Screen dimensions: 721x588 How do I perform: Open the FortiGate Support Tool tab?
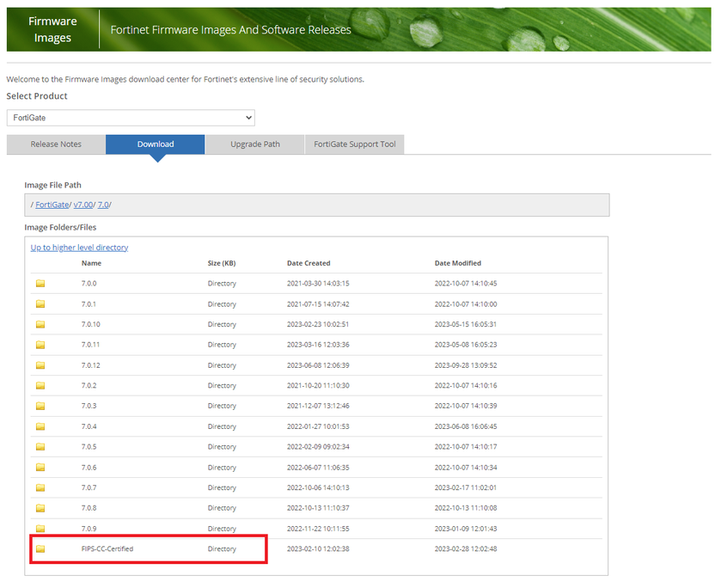(355, 144)
